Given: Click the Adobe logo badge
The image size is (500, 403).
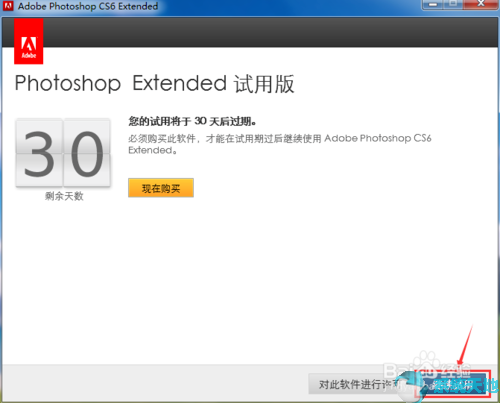Looking at the screenshot, I should [x=29, y=41].
